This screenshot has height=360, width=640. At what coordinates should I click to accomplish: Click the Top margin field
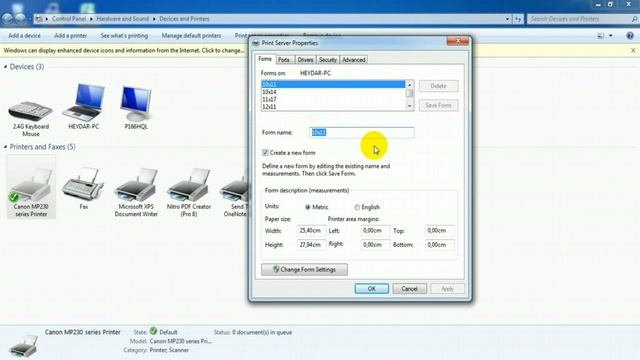tap(439, 231)
